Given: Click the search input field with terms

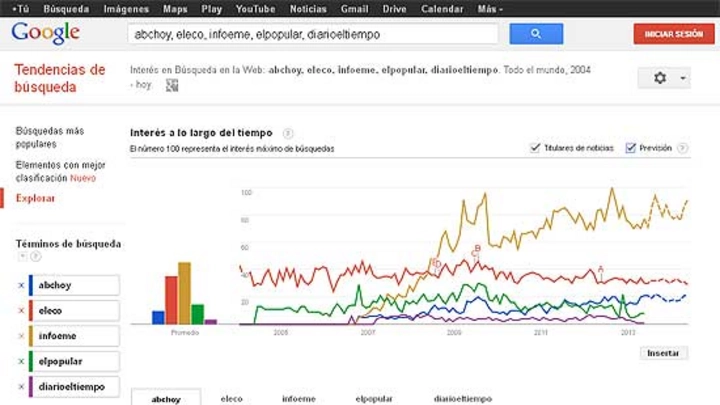Looking at the screenshot, I should click(313, 34).
